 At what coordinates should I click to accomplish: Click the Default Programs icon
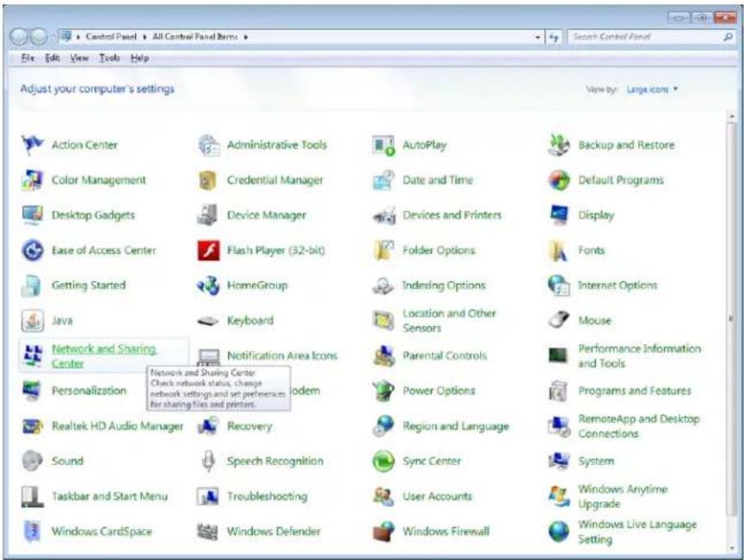(559, 180)
